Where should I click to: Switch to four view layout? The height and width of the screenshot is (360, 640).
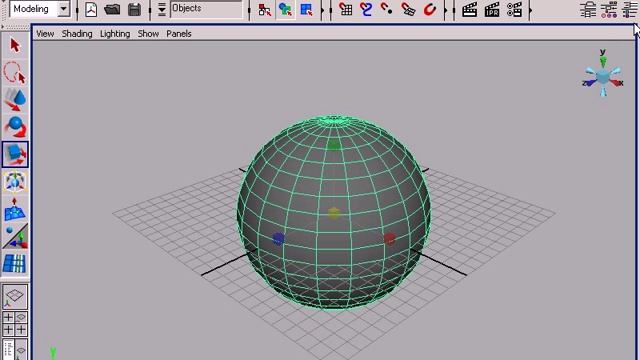pyautogui.click(x=15, y=323)
